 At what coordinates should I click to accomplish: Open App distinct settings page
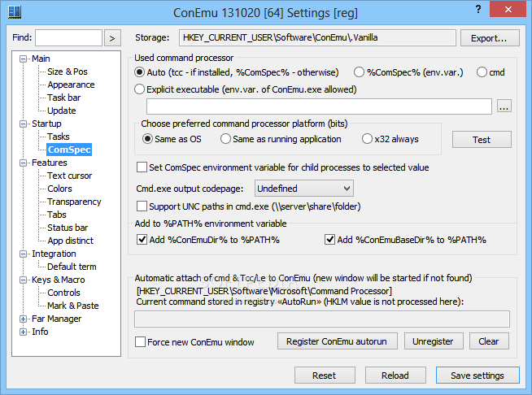pyautogui.click(x=70, y=241)
